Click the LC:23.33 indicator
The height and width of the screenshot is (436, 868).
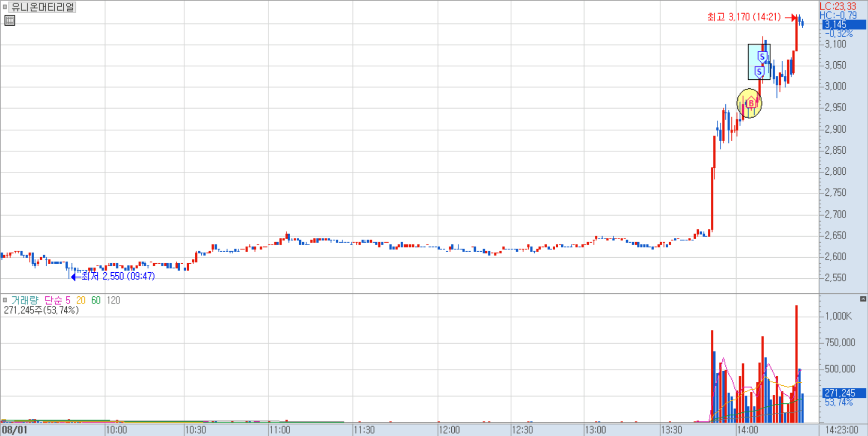click(x=838, y=7)
